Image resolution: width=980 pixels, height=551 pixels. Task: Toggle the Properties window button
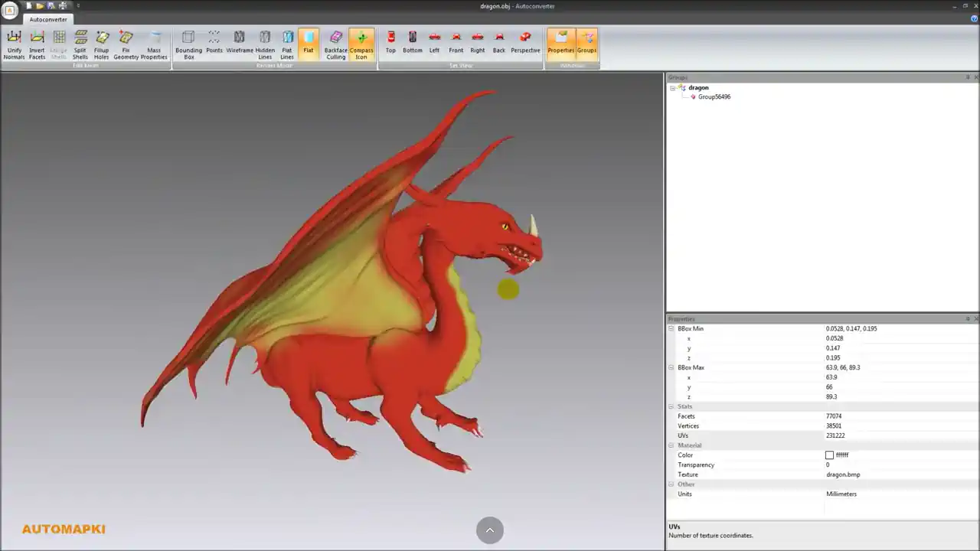(x=560, y=42)
